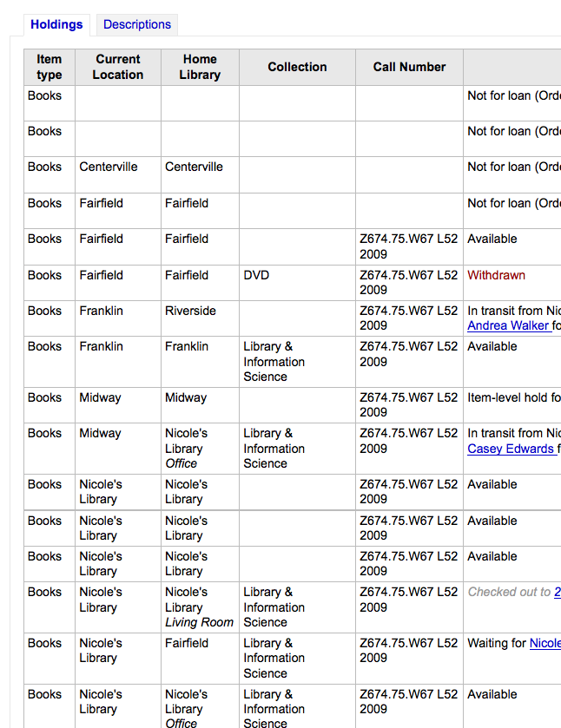561x728 pixels.
Task: Click the Current Location column header
Action: tap(118, 67)
